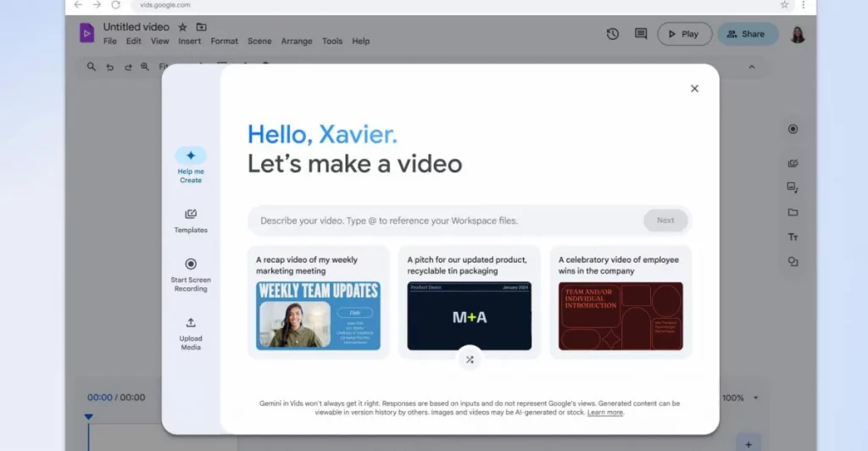Viewport: 868px width, 451px height.
Task: Select the text tool in right sidebar
Action: click(x=793, y=237)
